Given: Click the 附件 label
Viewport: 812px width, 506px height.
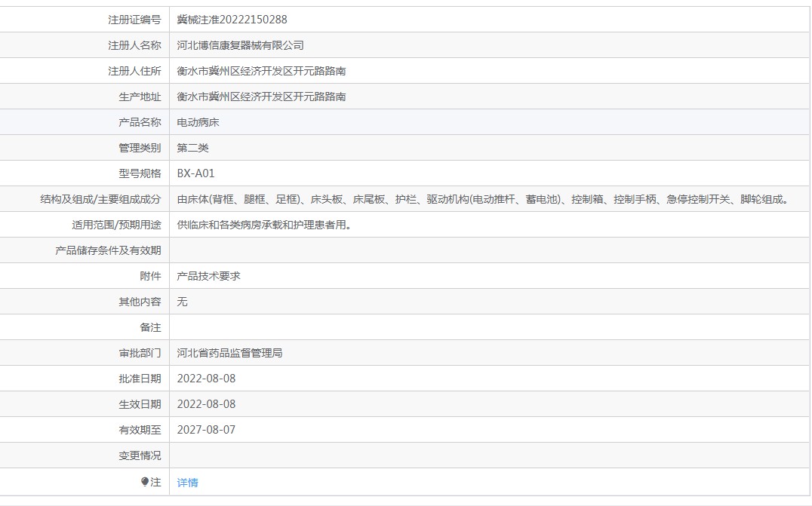Looking at the screenshot, I should tap(151, 276).
